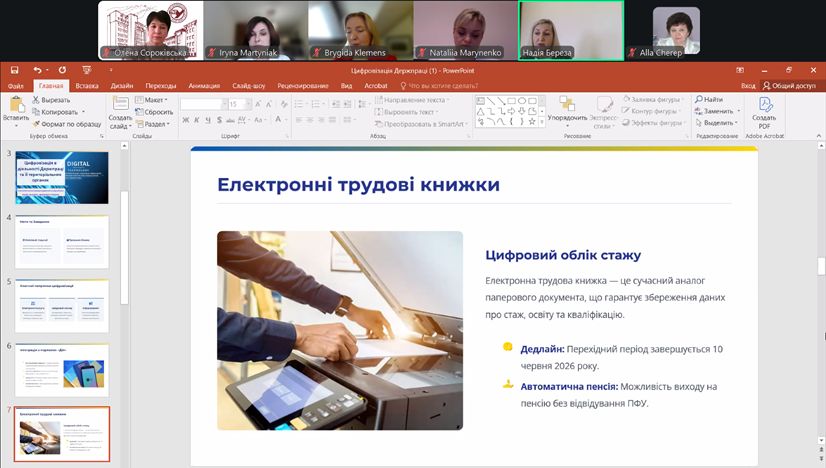Click the Create PDF (Создать PDF) icon
The image size is (826, 468).
(x=764, y=104)
